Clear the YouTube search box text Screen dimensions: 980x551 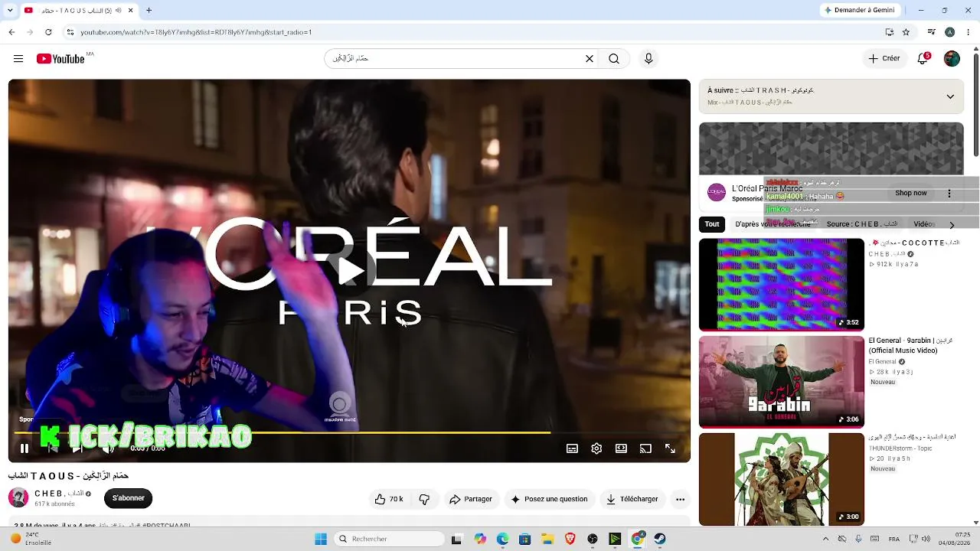tap(590, 59)
